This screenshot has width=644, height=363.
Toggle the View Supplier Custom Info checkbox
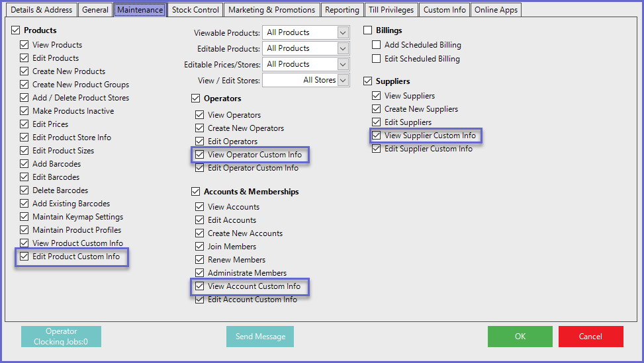[377, 136]
